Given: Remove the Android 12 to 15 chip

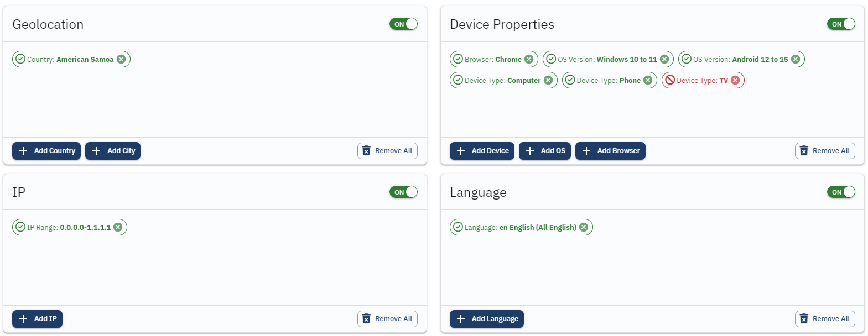Looking at the screenshot, I should [796, 59].
